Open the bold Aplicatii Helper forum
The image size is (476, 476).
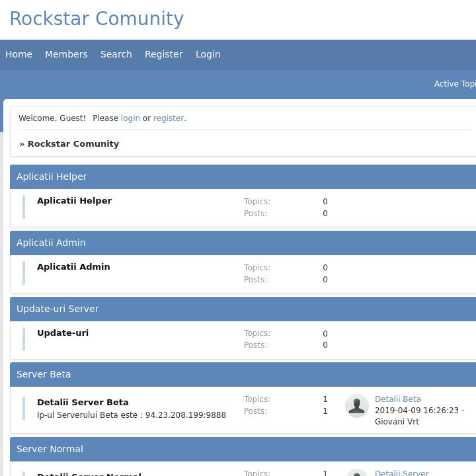pos(74,201)
